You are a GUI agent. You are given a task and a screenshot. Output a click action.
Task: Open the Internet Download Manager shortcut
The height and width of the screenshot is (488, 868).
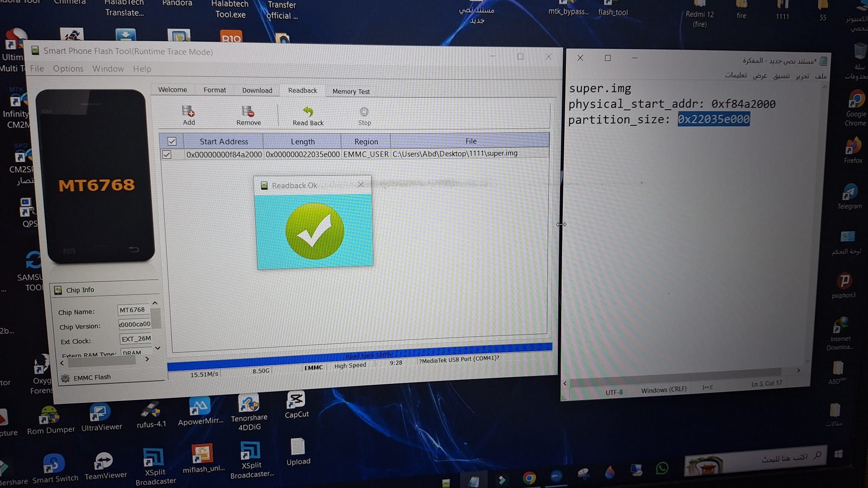coord(840,334)
